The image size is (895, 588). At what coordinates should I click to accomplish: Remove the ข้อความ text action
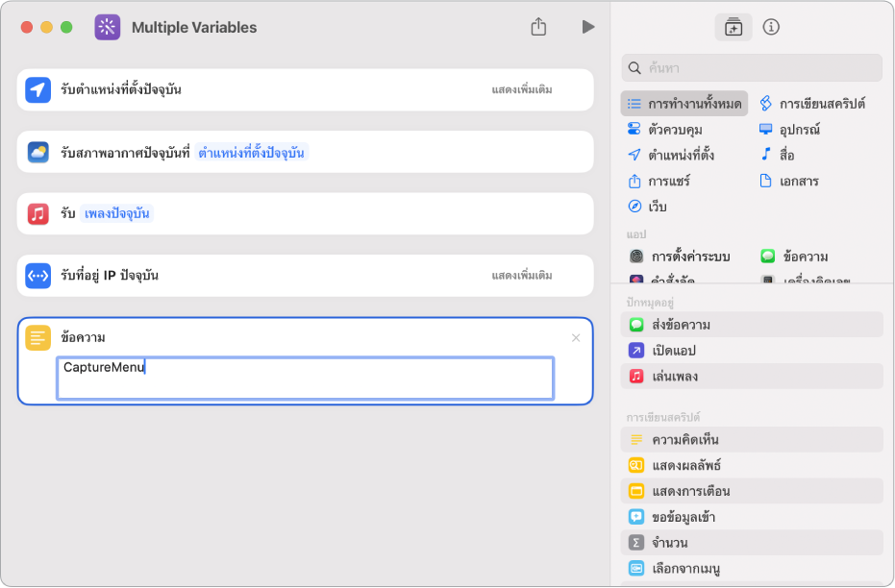[x=576, y=337]
